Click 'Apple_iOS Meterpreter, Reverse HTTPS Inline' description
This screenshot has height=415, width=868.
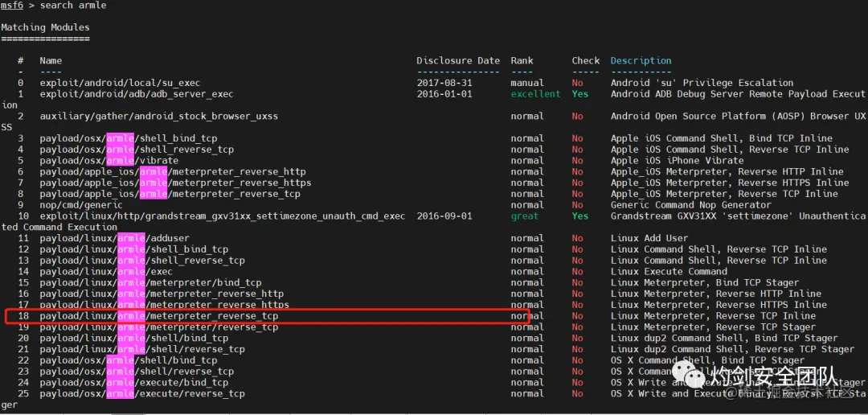tap(730, 183)
